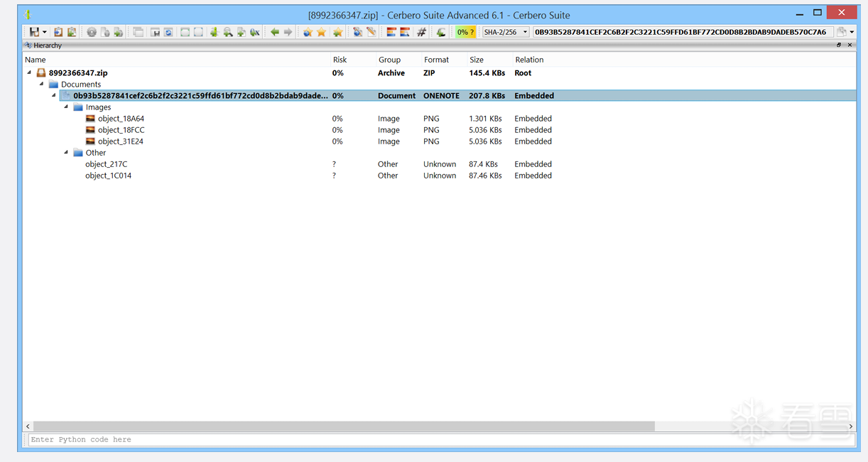Click the 0% ? risk indicator
Viewport: 868px width, 462px height.
[465, 32]
